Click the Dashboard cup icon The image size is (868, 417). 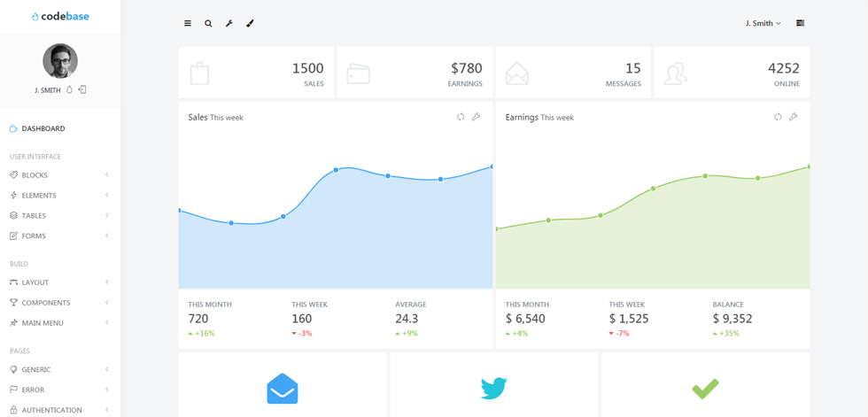[14, 129]
